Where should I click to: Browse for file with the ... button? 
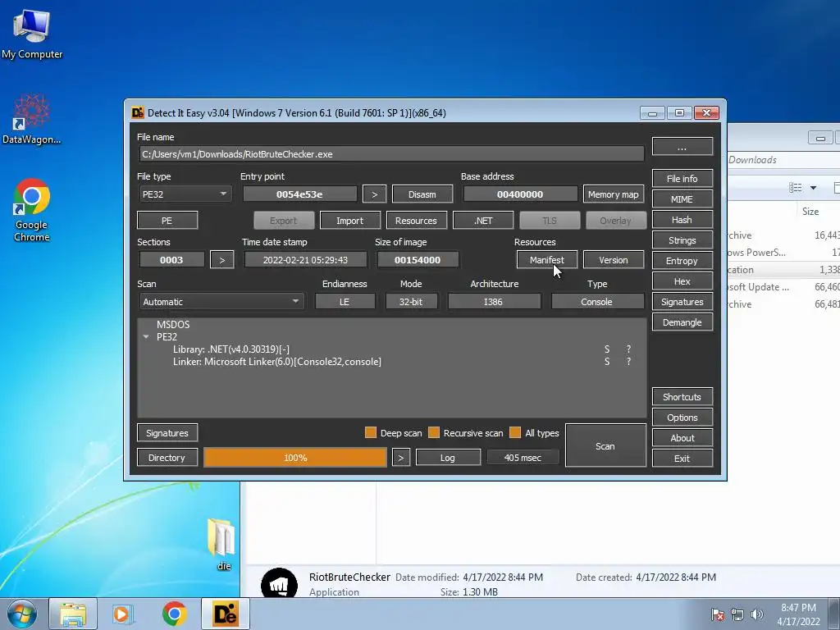click(682, 147)
